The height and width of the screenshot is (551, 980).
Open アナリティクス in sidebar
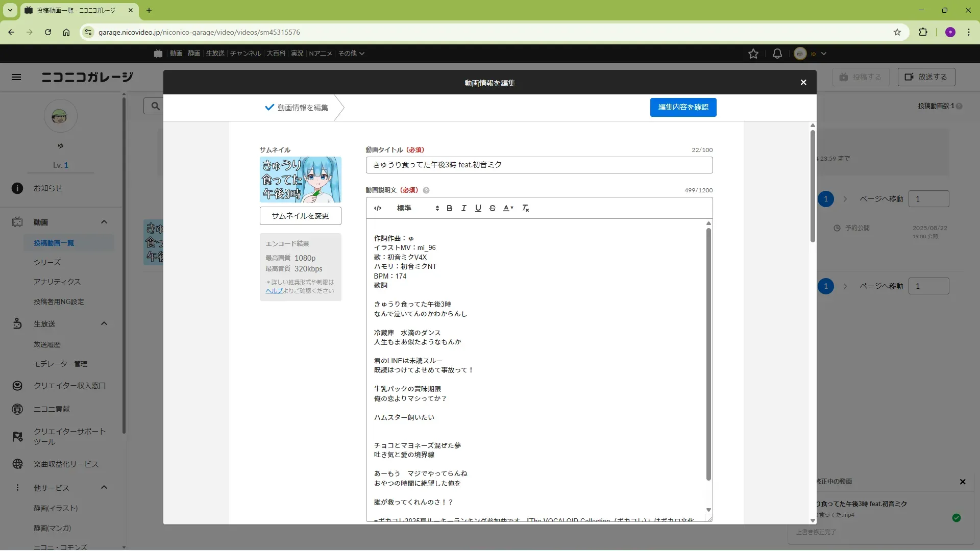click(57, 282)
